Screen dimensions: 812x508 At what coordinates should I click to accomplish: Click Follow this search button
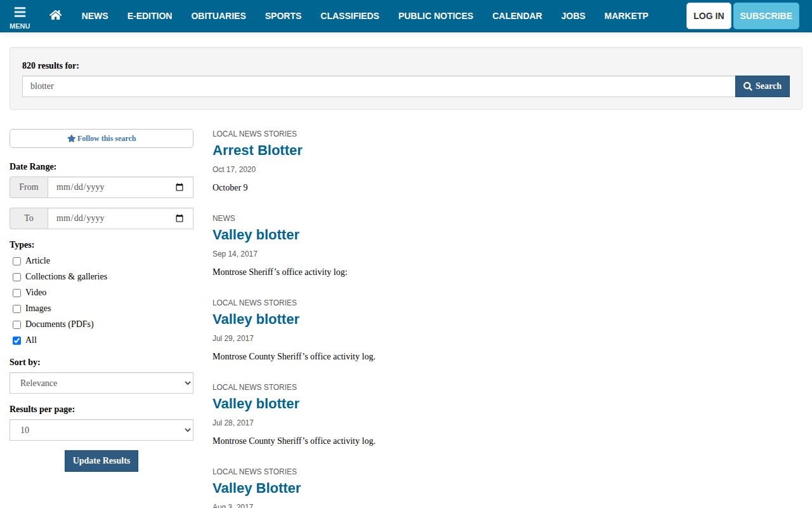(101, 138)
